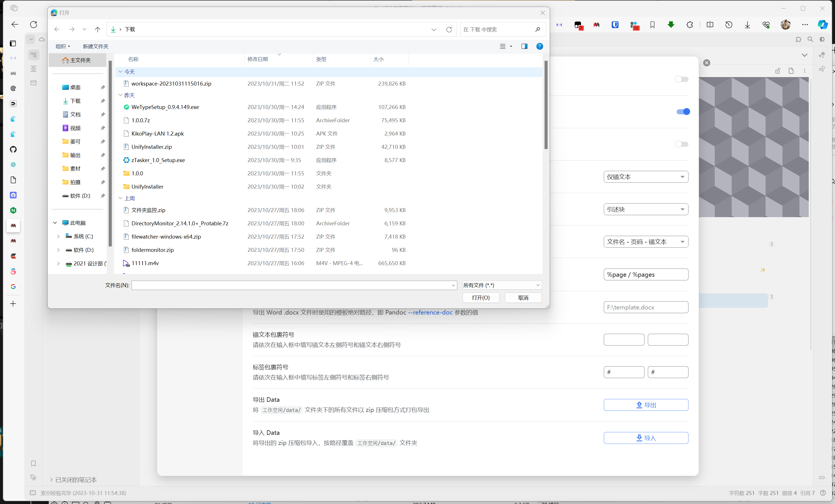The image size is (835, 504).
Task: Open the browser extensions puzzle icon
Action: tap(690, 25)
